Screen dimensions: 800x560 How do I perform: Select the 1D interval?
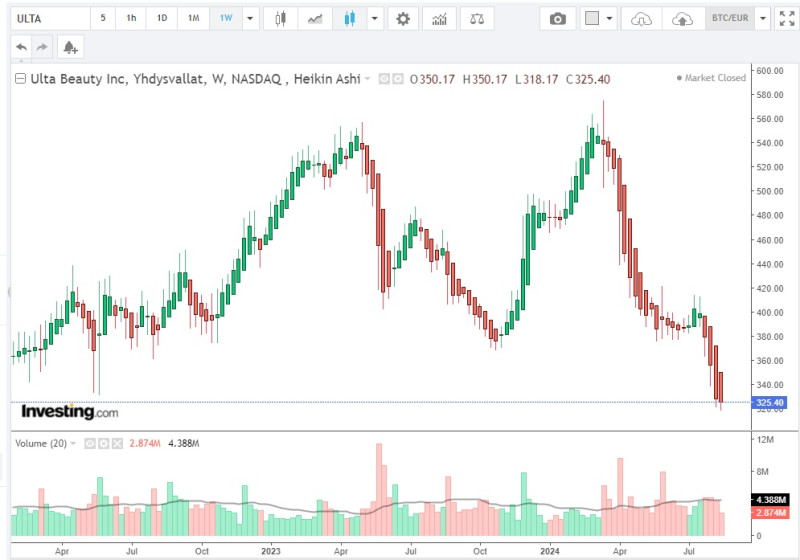(x=162, y=18)
